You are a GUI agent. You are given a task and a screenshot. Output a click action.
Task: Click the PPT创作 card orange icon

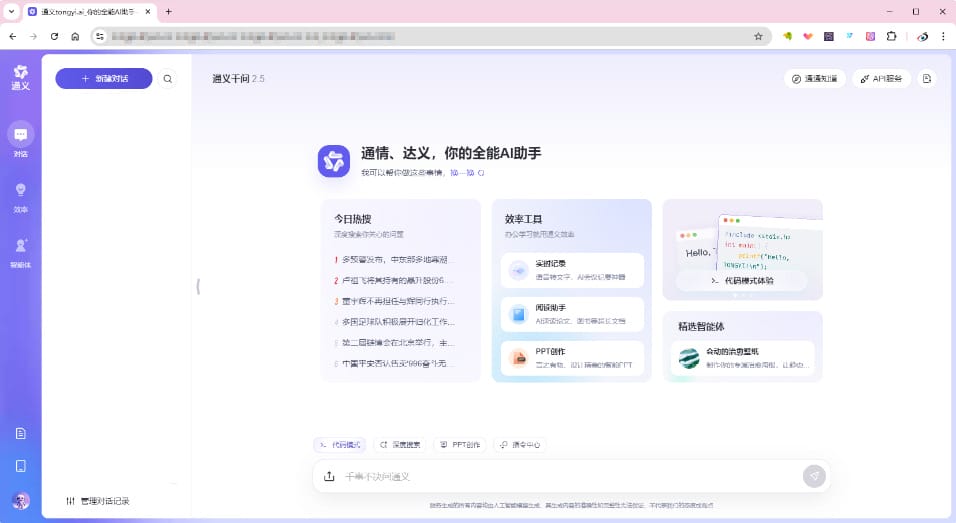tap(518, 358)
